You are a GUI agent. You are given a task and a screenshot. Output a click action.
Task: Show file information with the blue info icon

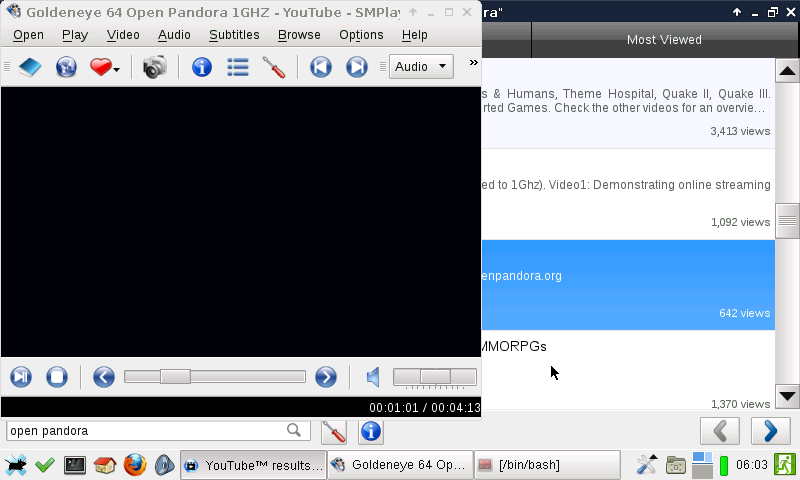202,67
